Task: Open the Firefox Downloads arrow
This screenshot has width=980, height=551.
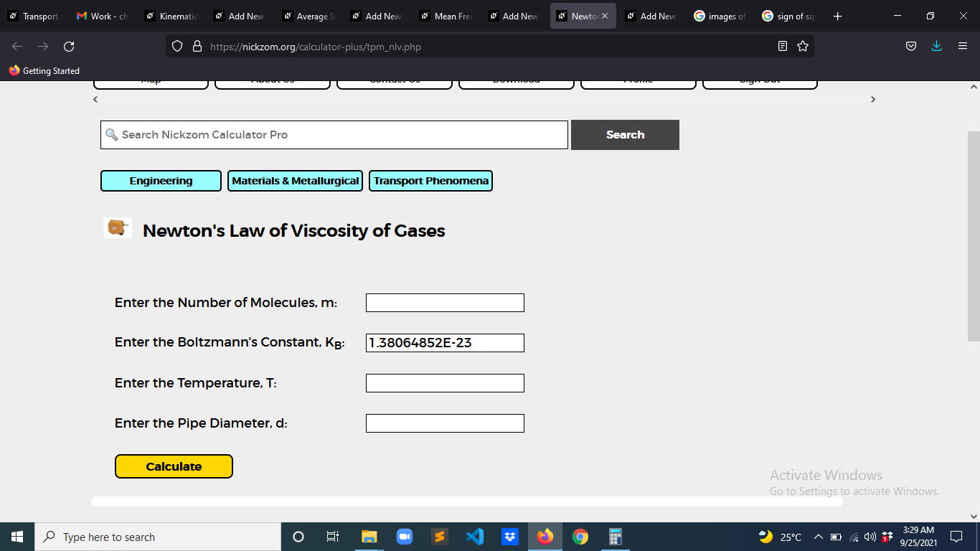Action: click(x=936, y=47)
